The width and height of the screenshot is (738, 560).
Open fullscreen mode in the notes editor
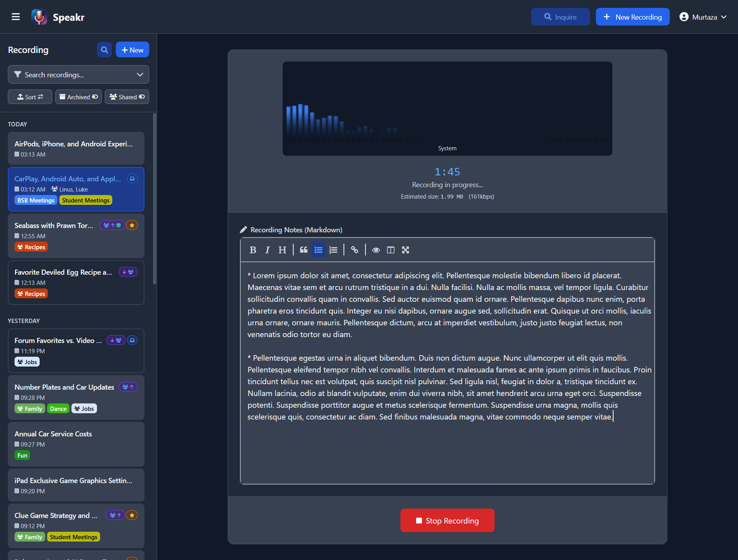pos(406,250)
